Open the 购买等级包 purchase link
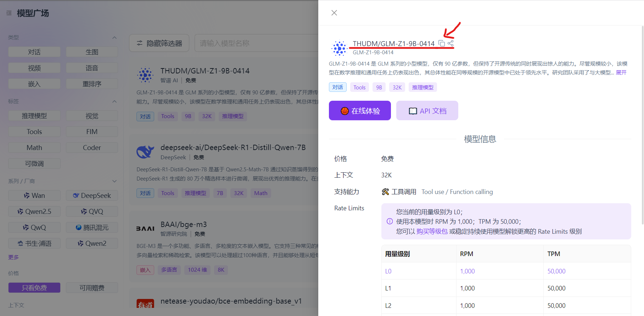This screenshot has width=644, height=316. [432, 231]
